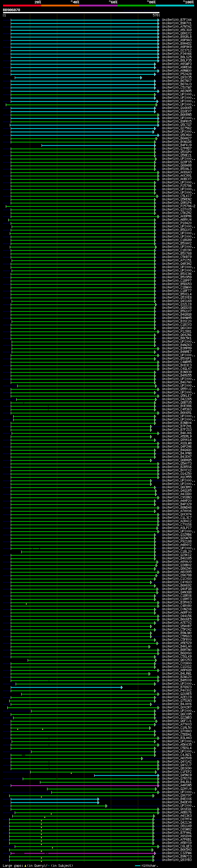Viewport: 197px width, 868px height.
Task: Select label UniRef100_B6KRN5
Action: [x=176, y=115]
